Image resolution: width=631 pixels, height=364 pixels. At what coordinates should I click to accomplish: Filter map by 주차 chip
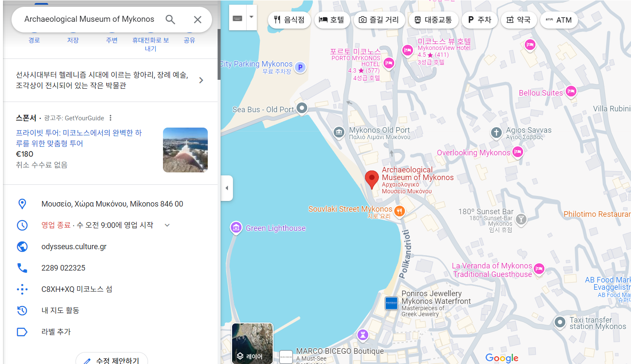pos(480,20)
